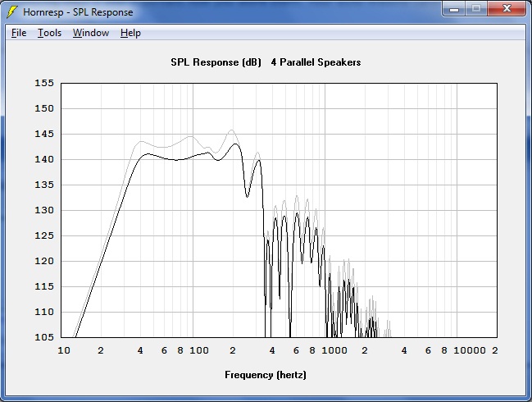This screenshot has height=402, width=532.
Task: Maximize the Hornresp SPL Response window
Action: point(476,9)
